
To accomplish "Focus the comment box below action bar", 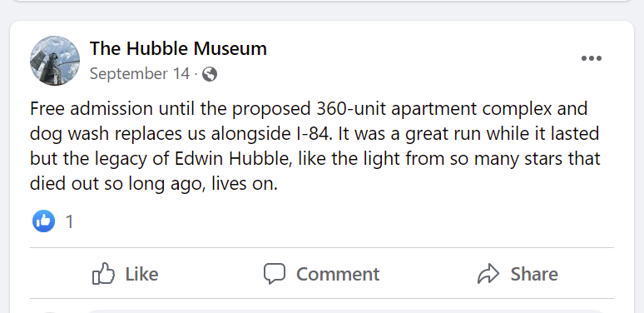I will pos(345,311).
